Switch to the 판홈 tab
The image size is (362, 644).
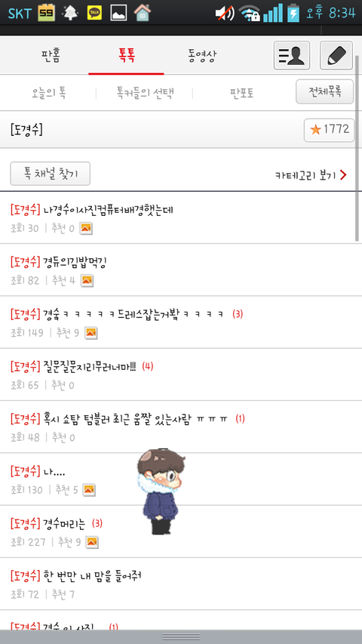click(x=51, y=55)
